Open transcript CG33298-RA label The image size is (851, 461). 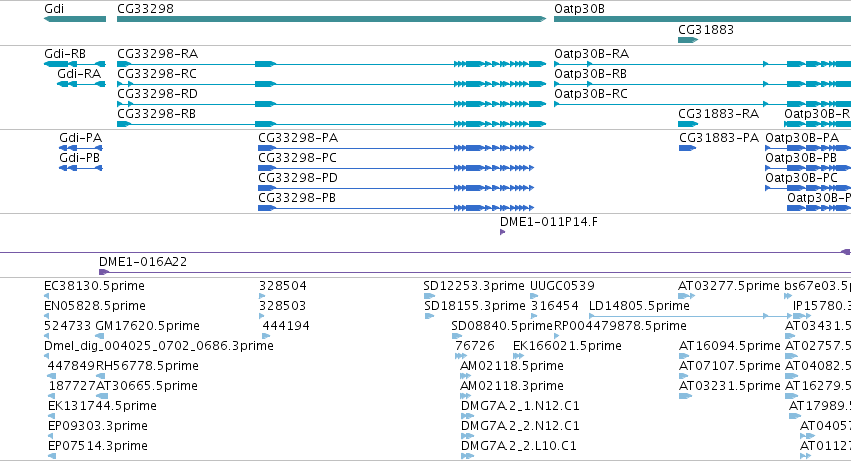[x=157, y=54]
